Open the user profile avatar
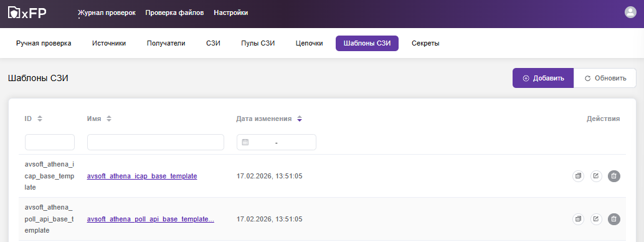 click(630, 12)
